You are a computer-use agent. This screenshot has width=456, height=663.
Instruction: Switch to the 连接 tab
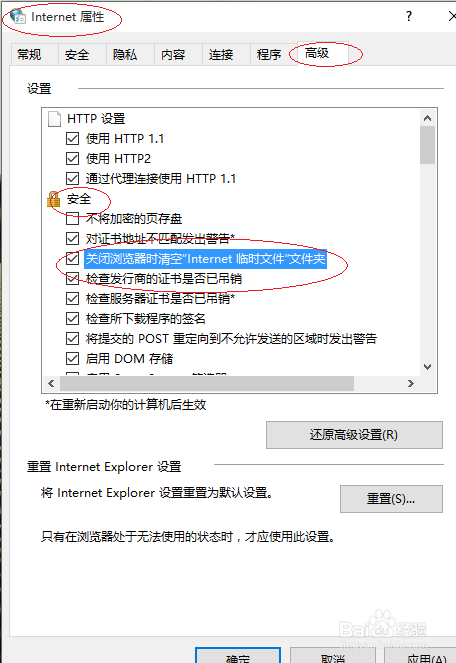[221, 55]
